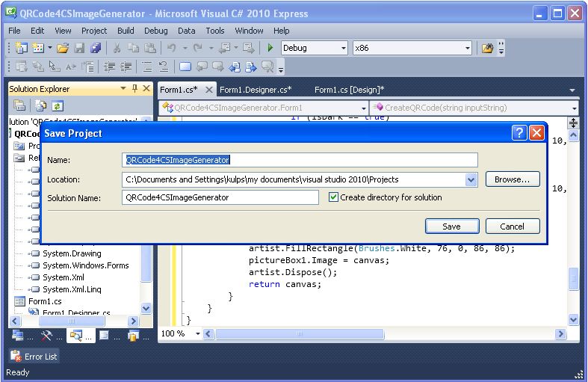The width and height of the screenshot is (588, 382).
Task: Click the Show All Files icon in Solution Explorer
Action: [40, 106]
